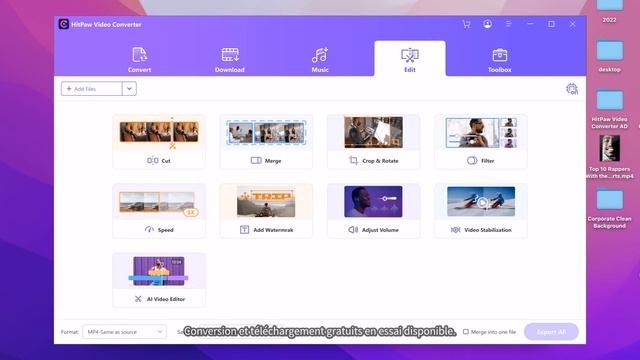The image size is (640, 360).
Task: Click the Cut scissors icon label
Action: (153, 161)
